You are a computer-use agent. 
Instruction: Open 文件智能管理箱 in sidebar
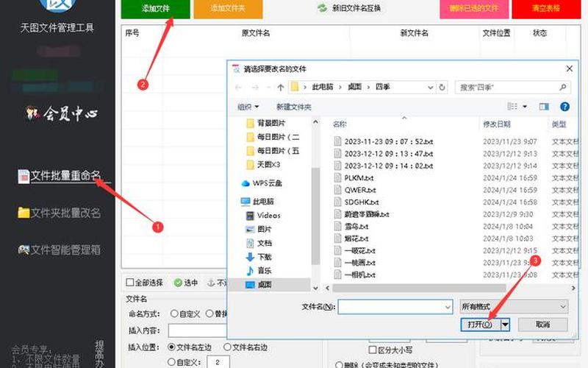[x=65, y=250]
